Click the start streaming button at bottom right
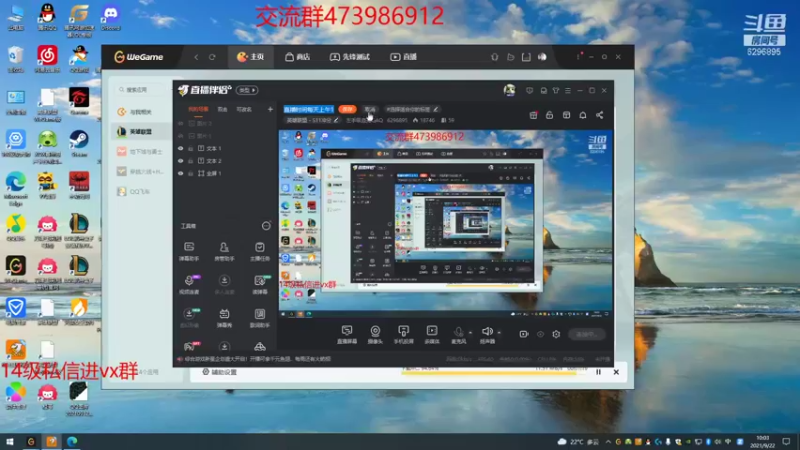Screen dimensions: 800x450 587,334
